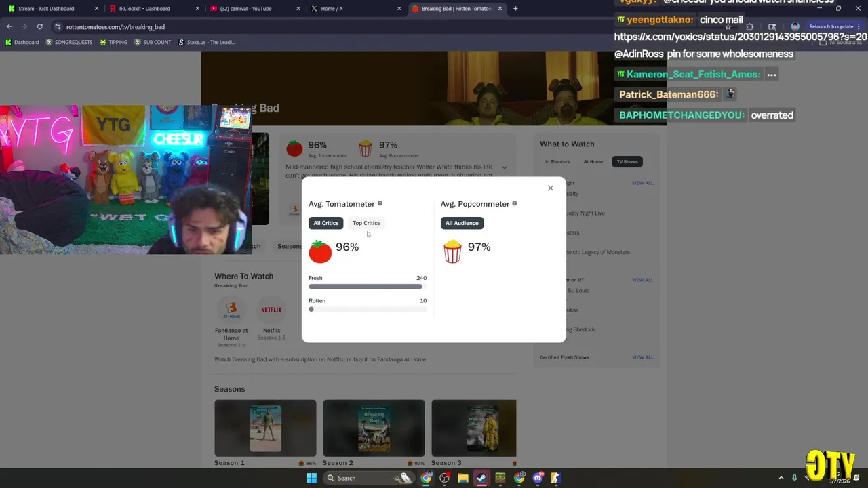Click the popcorn icon beside page 97%

click(366, 148)
